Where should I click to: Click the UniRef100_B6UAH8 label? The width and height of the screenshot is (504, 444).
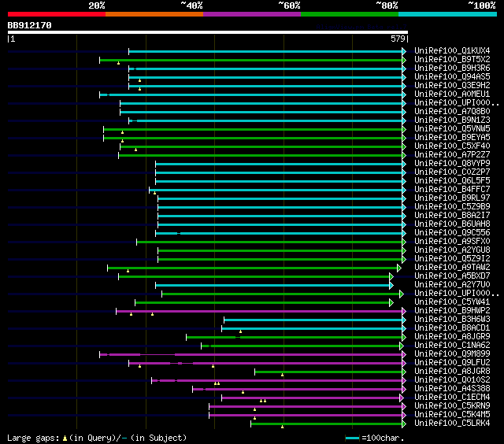[452, 224]
